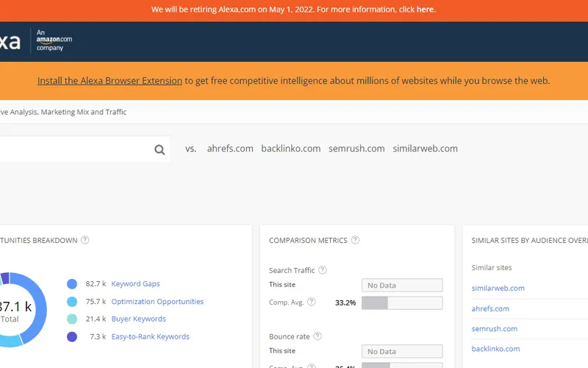This screenshot has width=588, height=368.
Task: Click the 21.4 k value
Action: pyautogui.click(x=96, y=319)
